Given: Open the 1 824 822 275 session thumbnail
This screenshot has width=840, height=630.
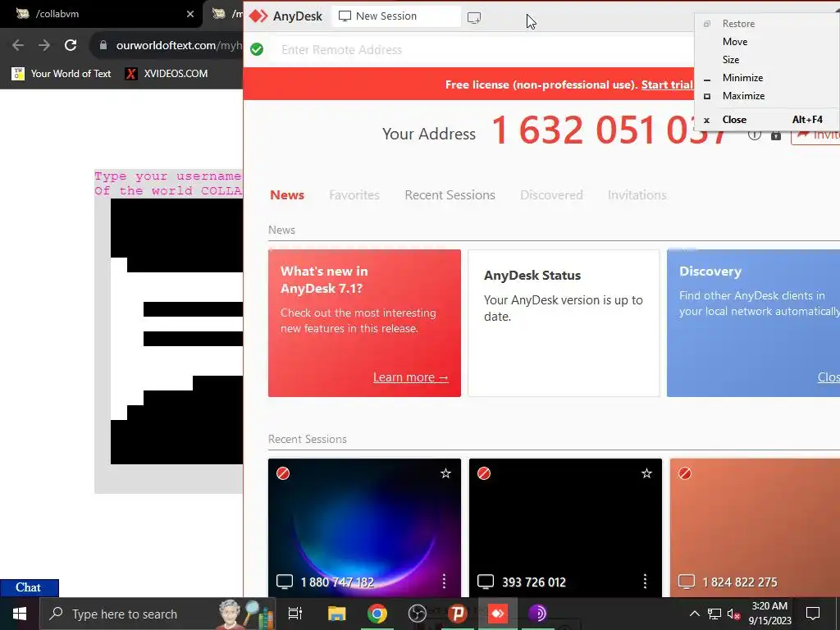Looking at the screenshot, I should [x=755, y=527].
